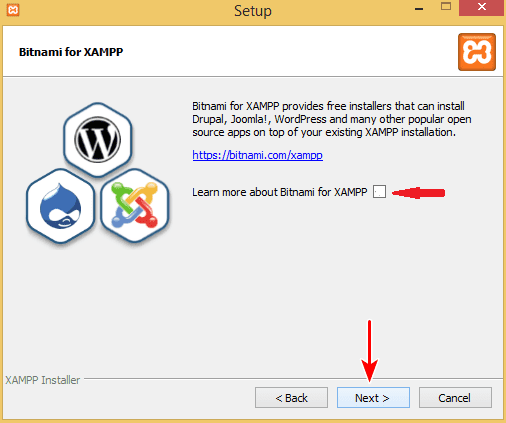
Task: Click the Next > button
Action: (x=373, y=397)
